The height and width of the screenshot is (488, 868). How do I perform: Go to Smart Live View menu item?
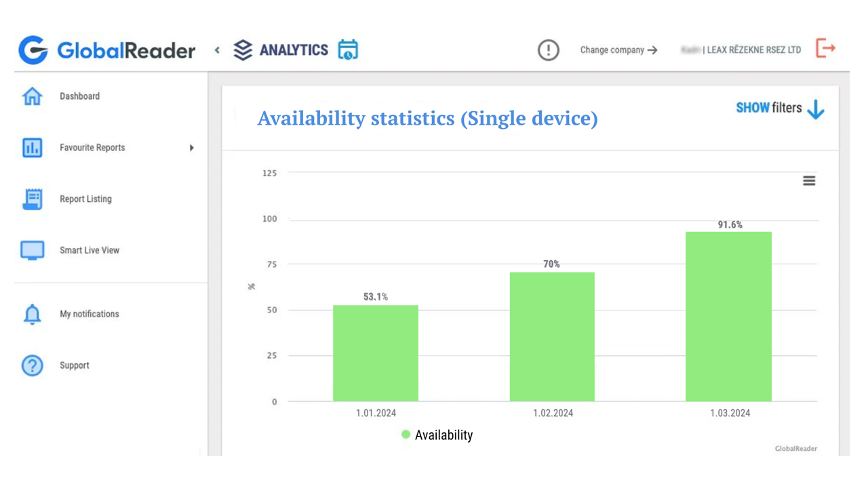89,250
